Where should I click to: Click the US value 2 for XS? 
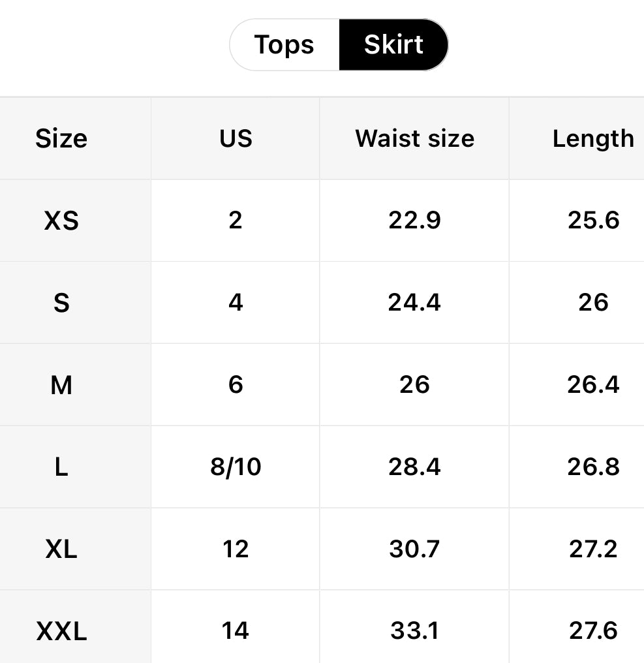[235, 221]
